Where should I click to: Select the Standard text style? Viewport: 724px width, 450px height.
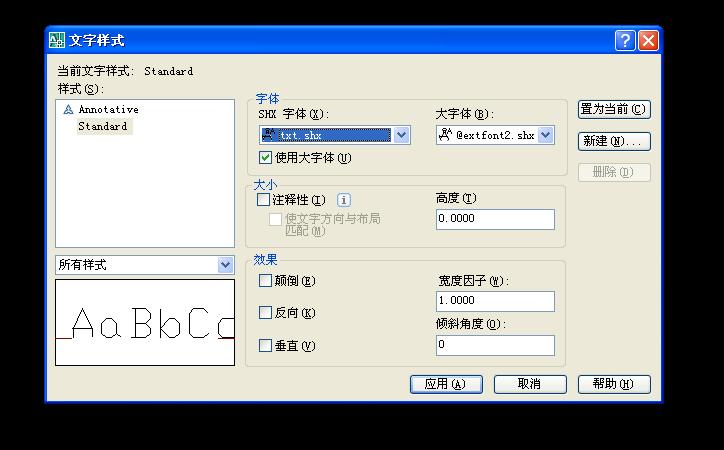click(x=102, y=127)
